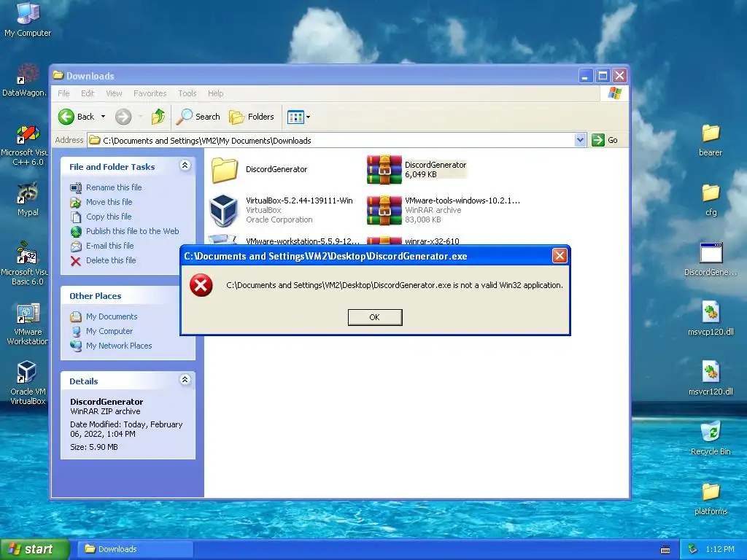Collapse the Details panel
Viewport: 747px width, 560px height.
[185, 380]
